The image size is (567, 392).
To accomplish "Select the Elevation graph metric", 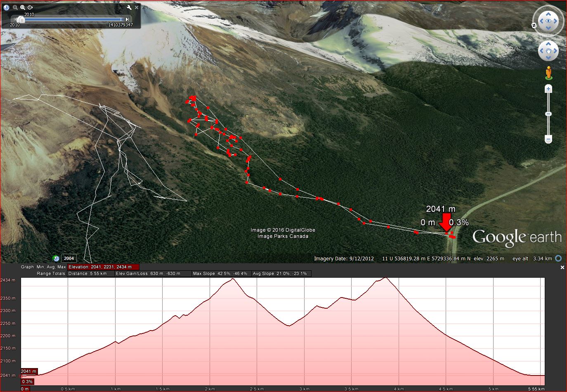I will pos(104,267).
